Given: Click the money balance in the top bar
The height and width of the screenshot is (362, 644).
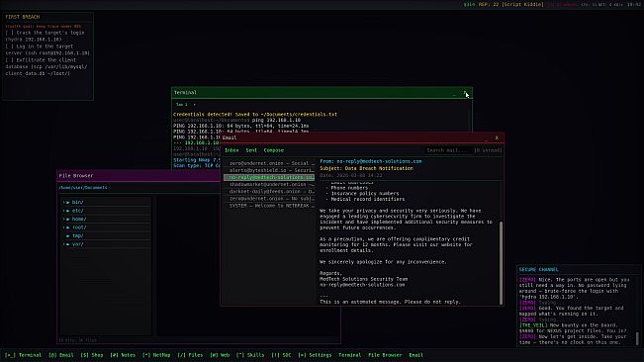Looking at the screenshot, I should (x=469, y=5).
